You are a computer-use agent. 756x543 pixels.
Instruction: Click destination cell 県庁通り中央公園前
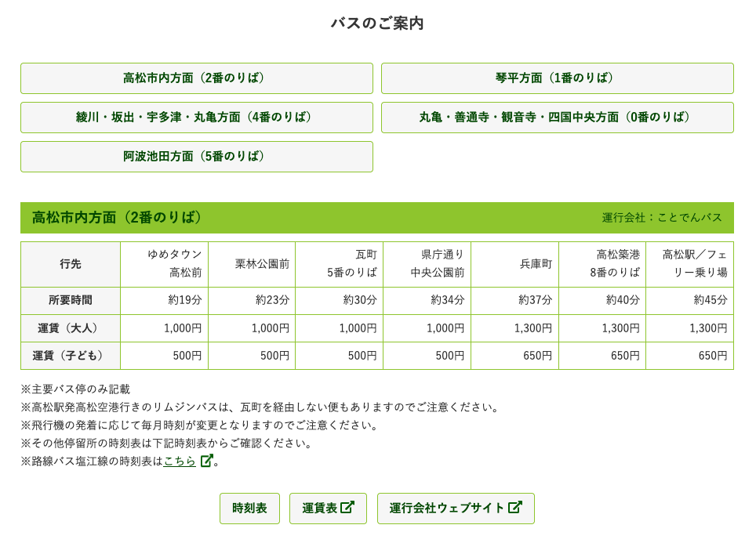[427, 264]
